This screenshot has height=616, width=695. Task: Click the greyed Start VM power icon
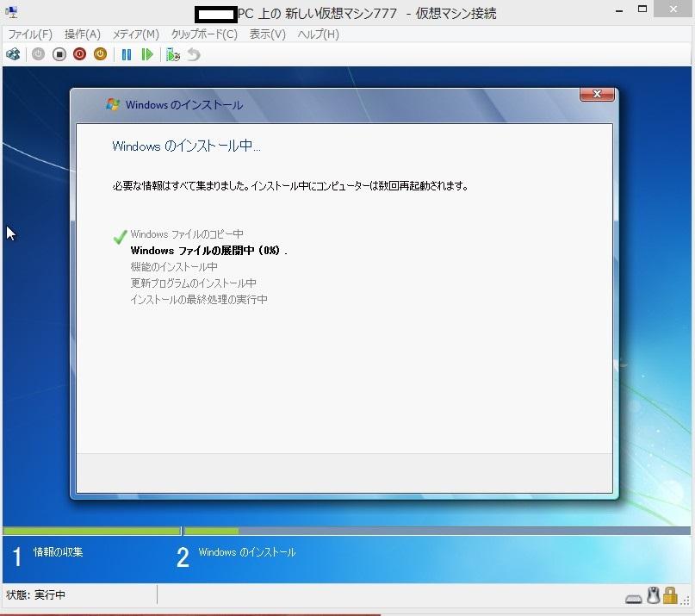tap(38, 54)
